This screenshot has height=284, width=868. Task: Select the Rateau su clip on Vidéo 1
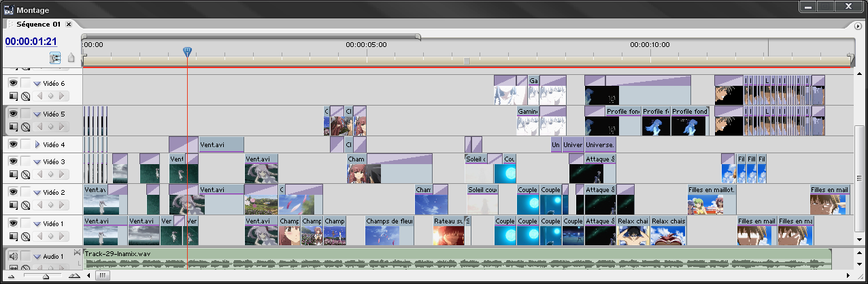448,231
